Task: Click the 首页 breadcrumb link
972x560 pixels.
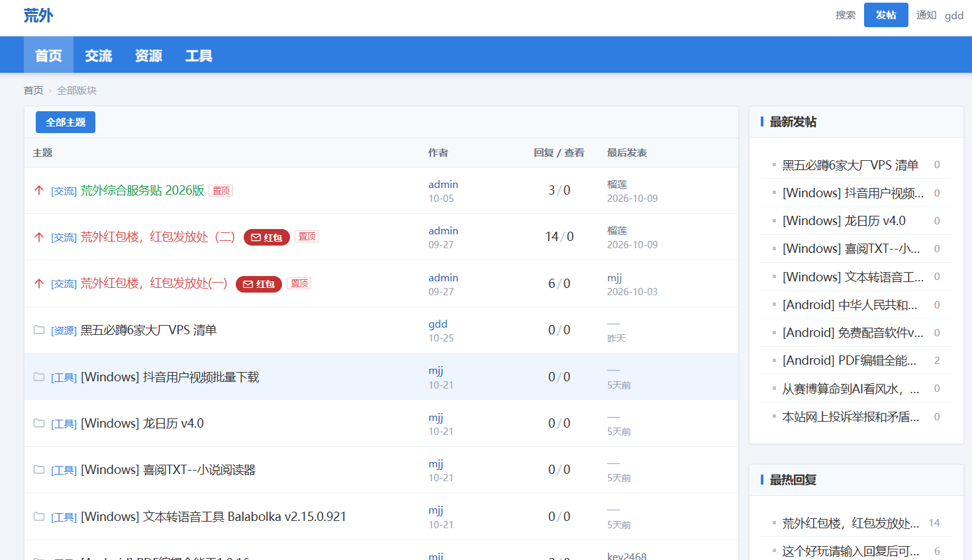Action: click(34, 90)
